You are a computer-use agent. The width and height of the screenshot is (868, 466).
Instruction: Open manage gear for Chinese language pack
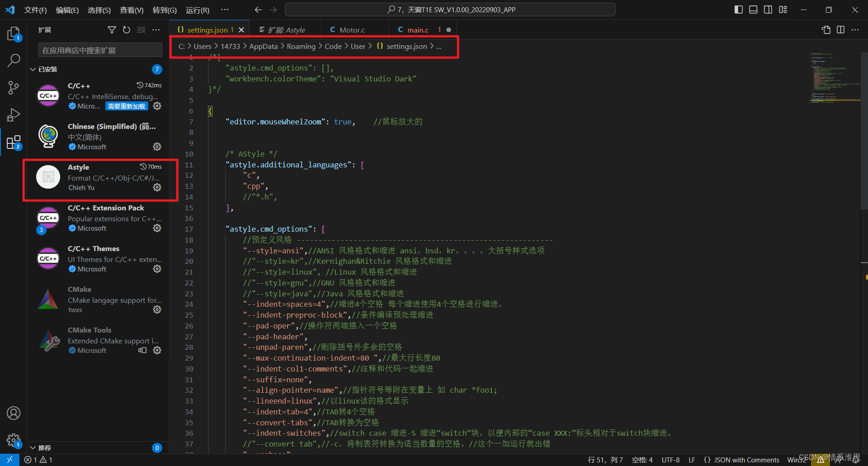157,147
